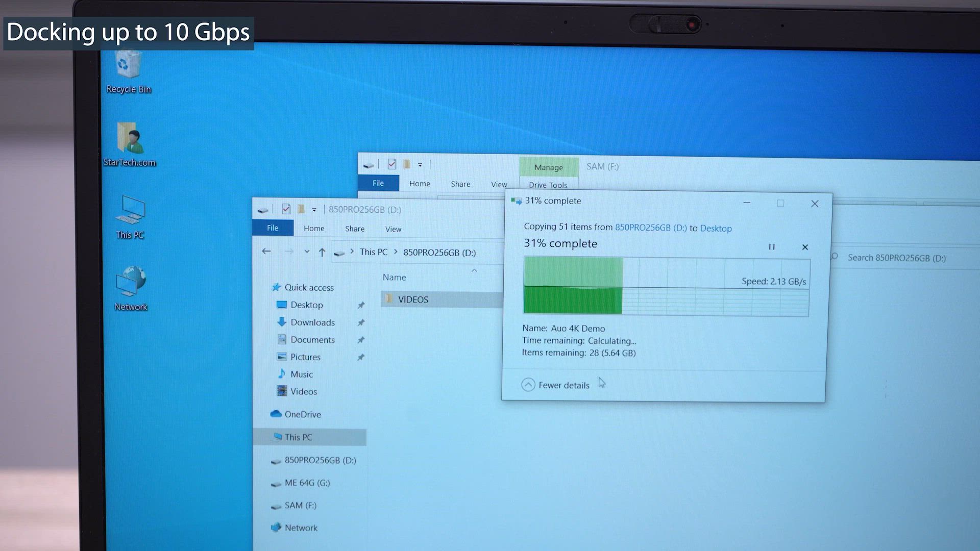
Task: Click the New folder icon in SAM (F:) title bar
Action: (407, 164)
